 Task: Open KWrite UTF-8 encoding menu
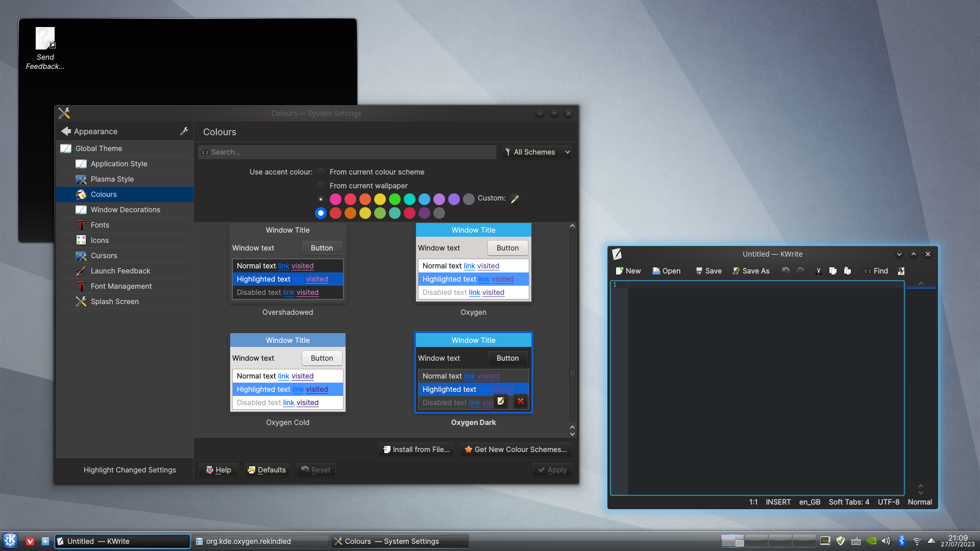(x=889, y=502)
